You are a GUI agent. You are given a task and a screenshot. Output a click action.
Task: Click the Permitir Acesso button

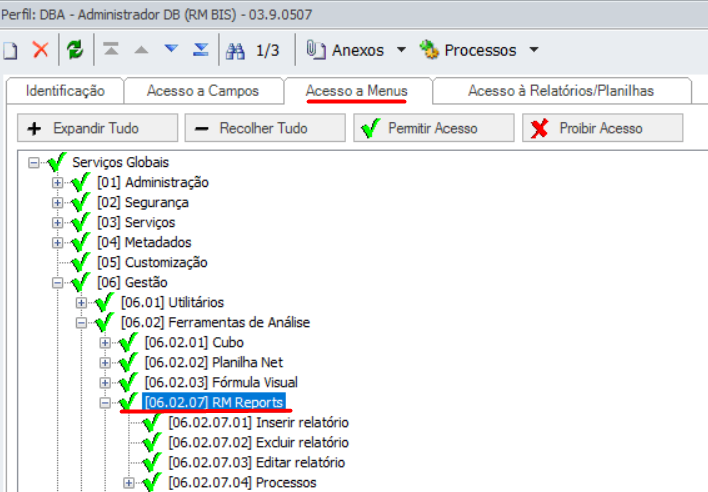[x=433, y=128]
